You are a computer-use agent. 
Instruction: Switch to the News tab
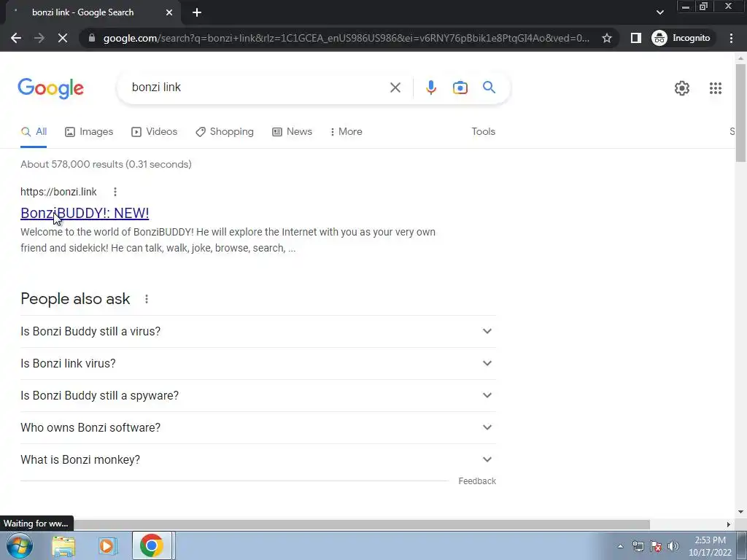(292, 132)
